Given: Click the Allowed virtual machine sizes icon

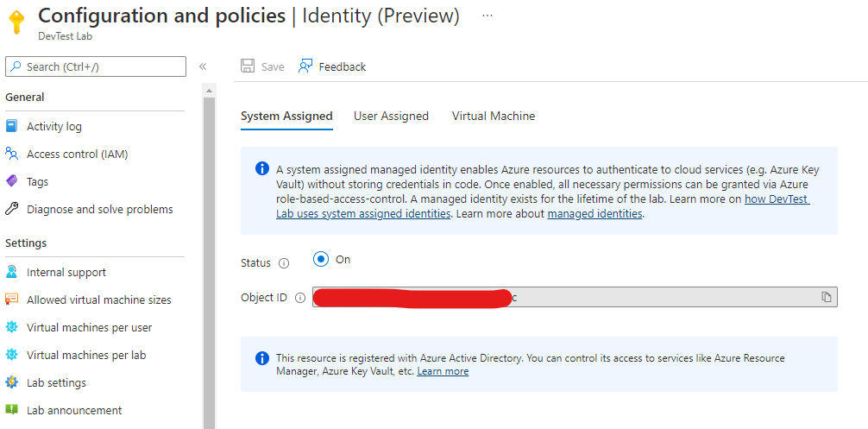Looking at the screenshot, I should point(11,300).
